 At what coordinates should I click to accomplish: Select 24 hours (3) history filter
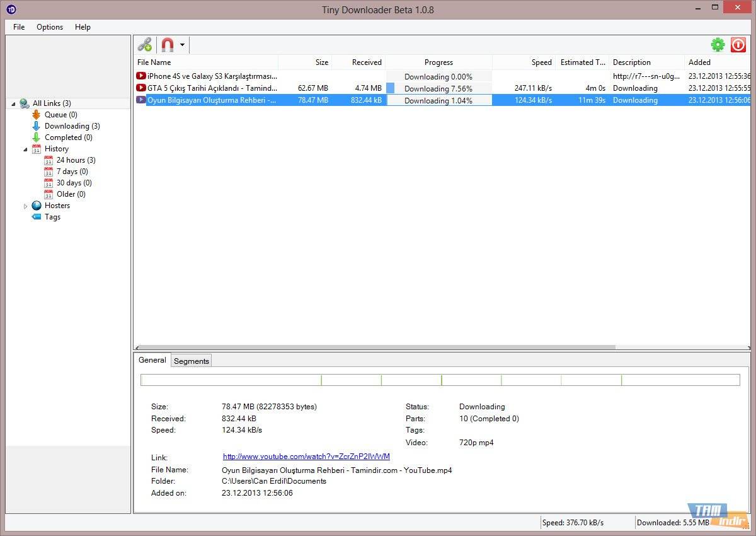(x=76, y=160)
